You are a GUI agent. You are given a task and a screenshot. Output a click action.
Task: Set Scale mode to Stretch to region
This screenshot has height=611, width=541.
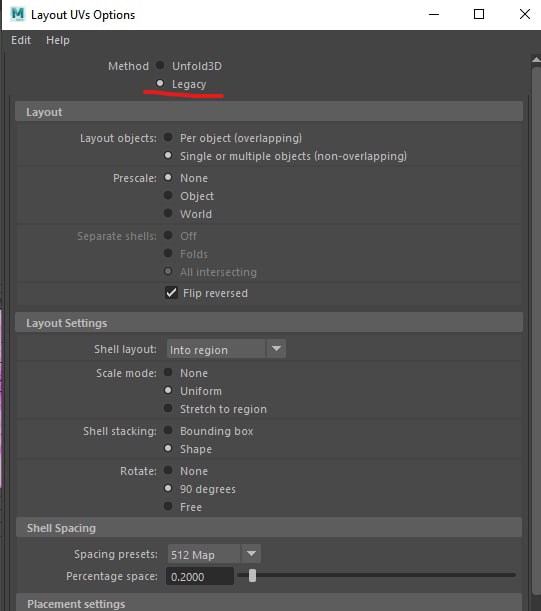coord(168,408)
